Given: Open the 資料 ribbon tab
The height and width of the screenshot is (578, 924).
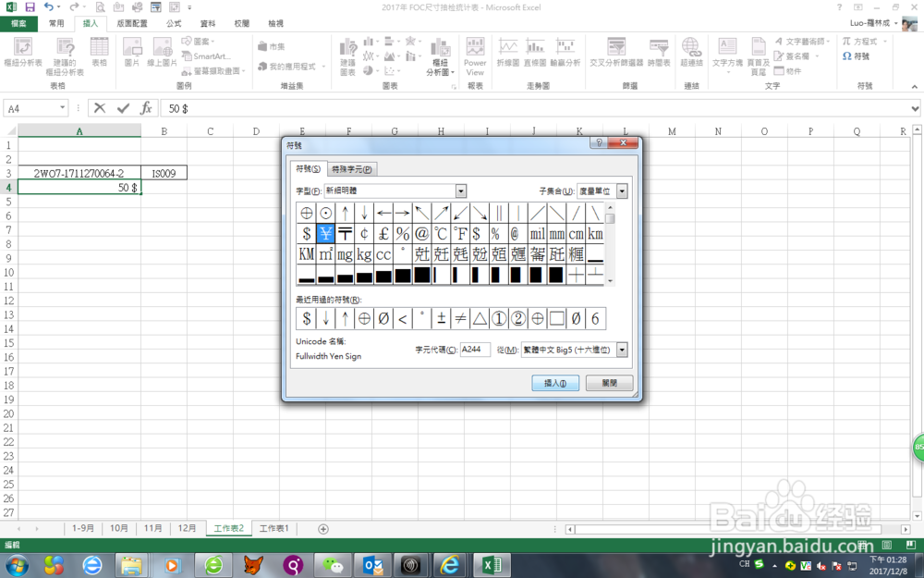Looking at the screenshot, I should click(x=208, y=24).
